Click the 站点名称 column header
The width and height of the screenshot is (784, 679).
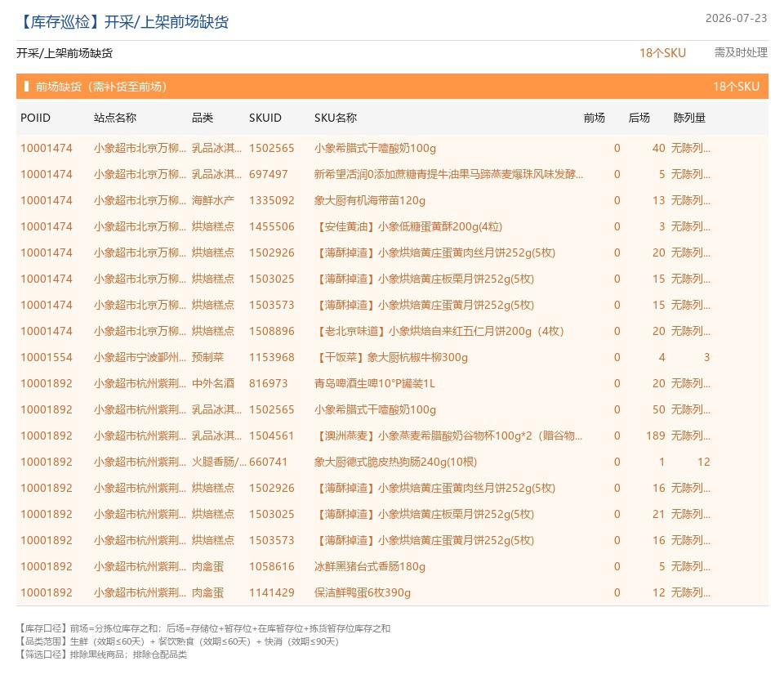115,118
